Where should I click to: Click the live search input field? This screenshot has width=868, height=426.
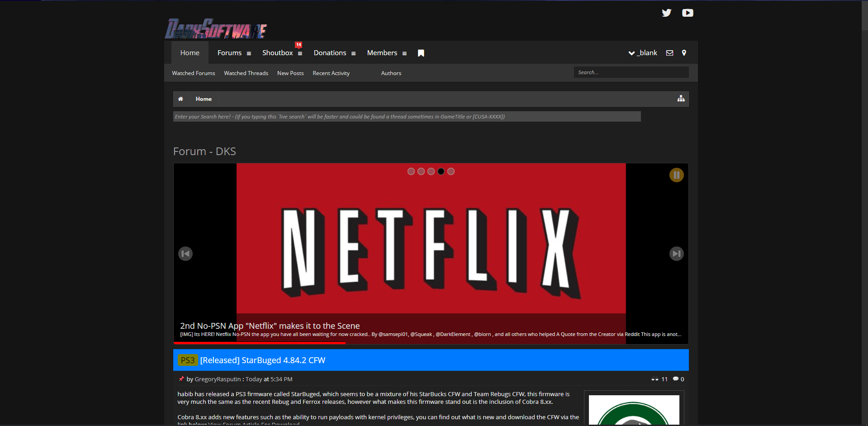407,117
